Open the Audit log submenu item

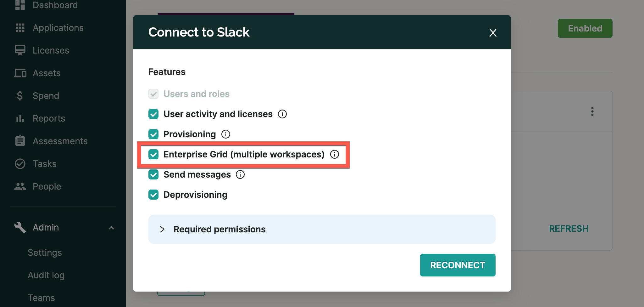click(46, 275)
